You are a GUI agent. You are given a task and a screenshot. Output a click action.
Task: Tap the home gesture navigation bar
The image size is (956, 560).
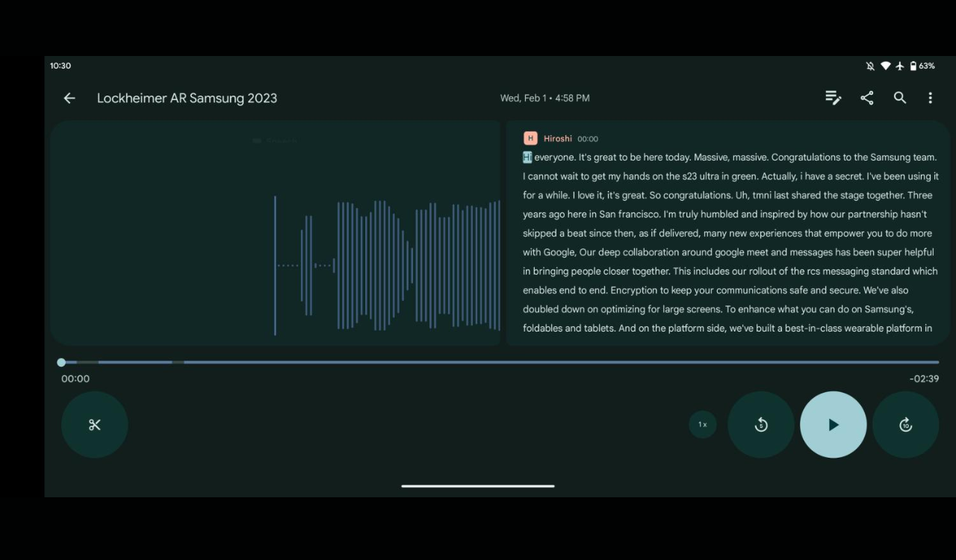(478, 486)
